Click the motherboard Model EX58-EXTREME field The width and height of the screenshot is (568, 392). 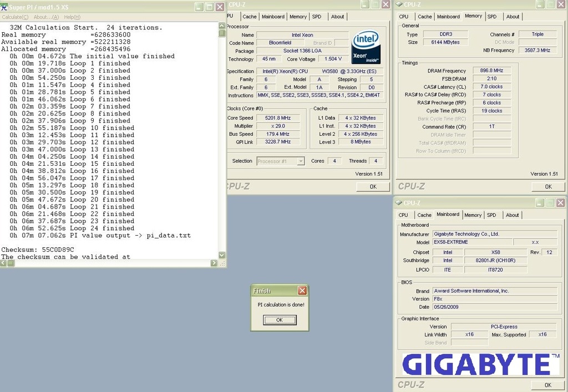click(x=473, y=242)
